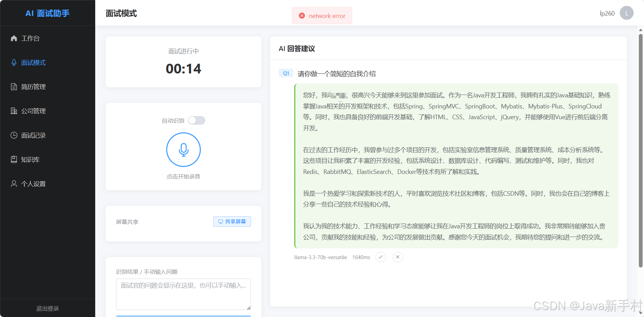644x317 pixels.
Task: Select the home icon beside 工作台
Action: [x=14, y=38]
